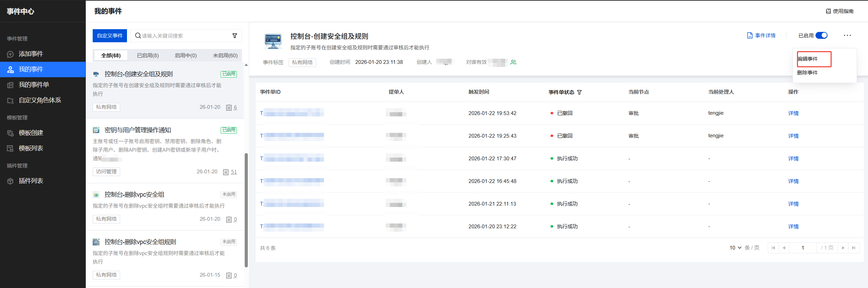This screenshot has height=288, width=868.
Task: Open 模板列表 in the sidebar
Action: pos(31,148)
